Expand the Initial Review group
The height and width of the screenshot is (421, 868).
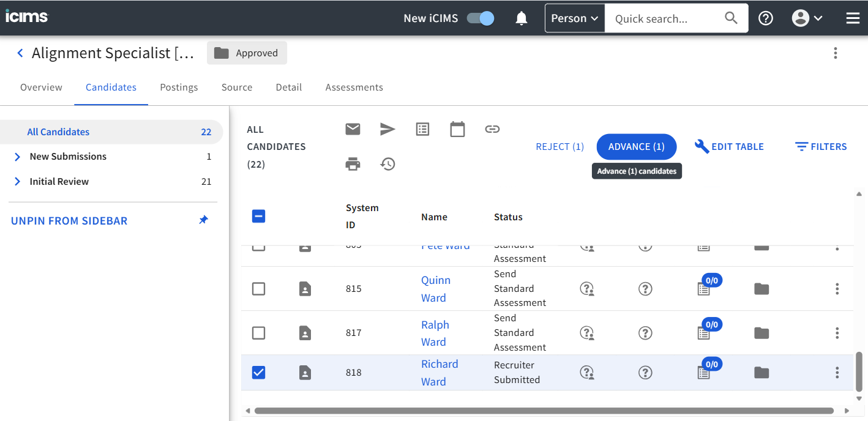click(x=17, y=182)
